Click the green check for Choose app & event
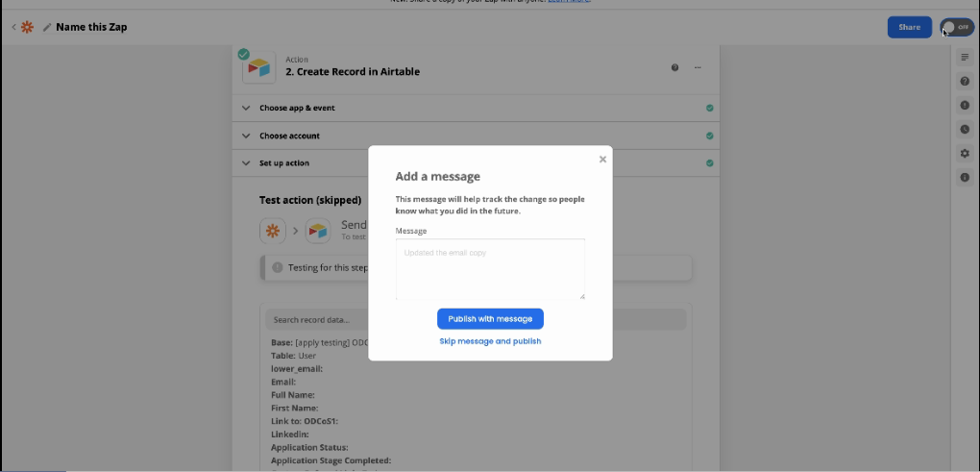Viewport: 980px width, 472px height. click(x=709, y=109)
